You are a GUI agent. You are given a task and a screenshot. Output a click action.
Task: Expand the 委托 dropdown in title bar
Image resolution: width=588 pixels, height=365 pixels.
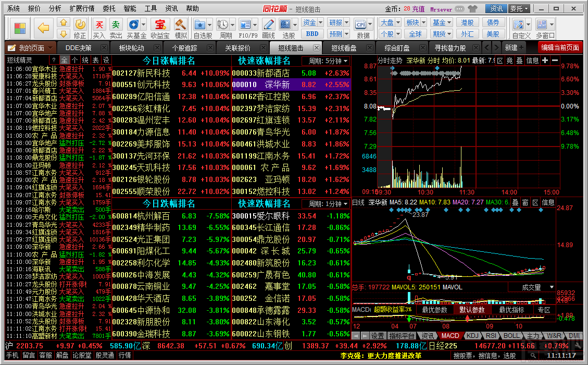(519, 9)
